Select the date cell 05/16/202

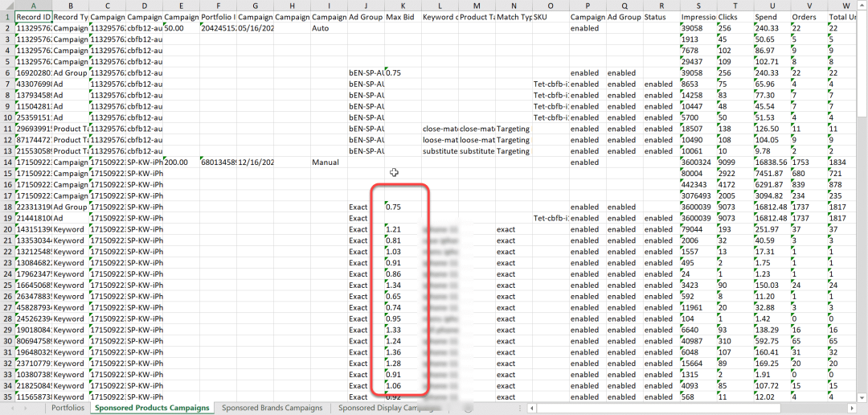[x=255, y=27]
